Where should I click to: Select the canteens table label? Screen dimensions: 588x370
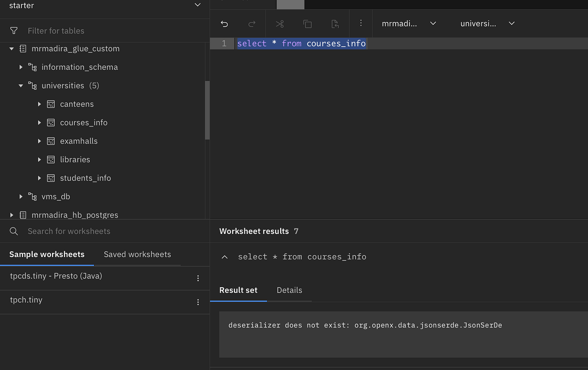(x=77, y=104)
